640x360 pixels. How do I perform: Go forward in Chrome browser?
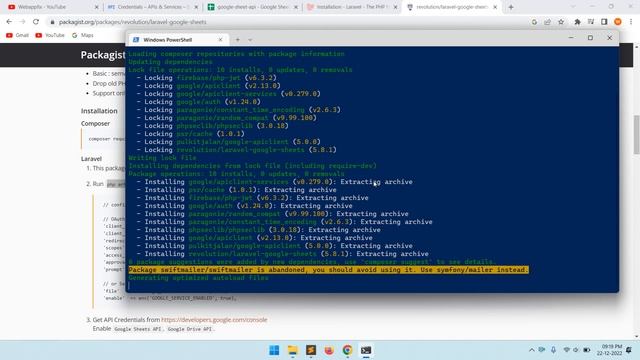22,22
